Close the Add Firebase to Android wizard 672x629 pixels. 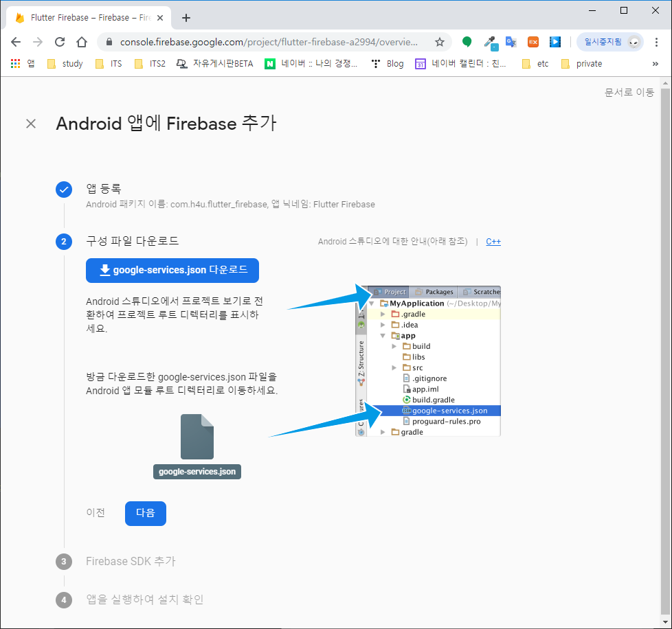tap(31, 124)
